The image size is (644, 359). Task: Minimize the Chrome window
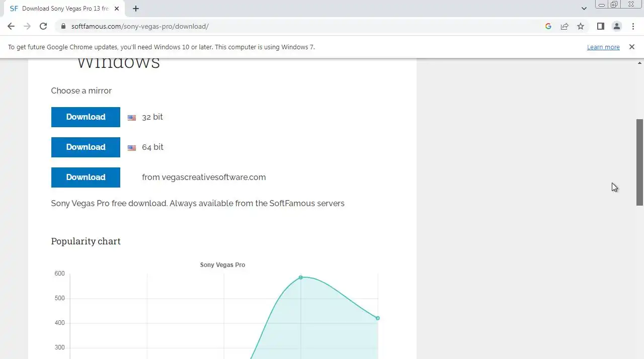point(602,5)
